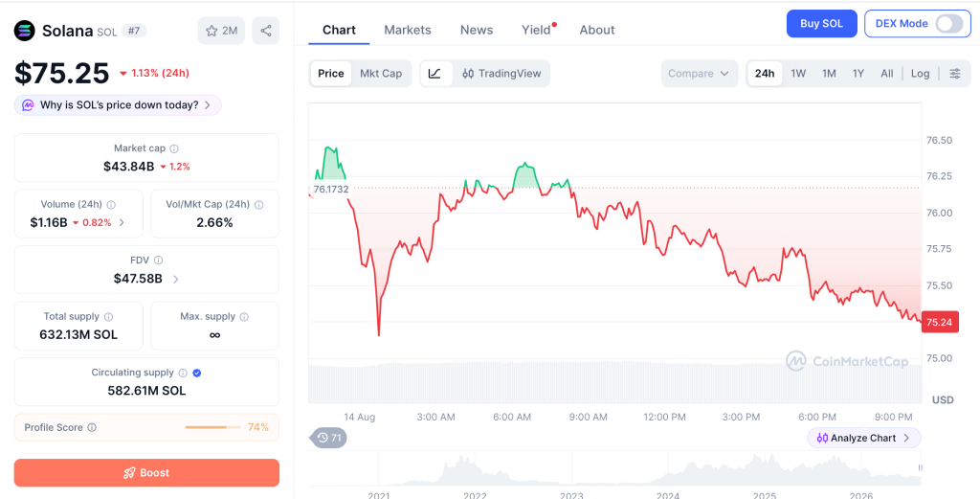The width and height of the screenshot is (980, 499).
Task: Click the 1.13% (24h) change text
Action: pos(154,73)
